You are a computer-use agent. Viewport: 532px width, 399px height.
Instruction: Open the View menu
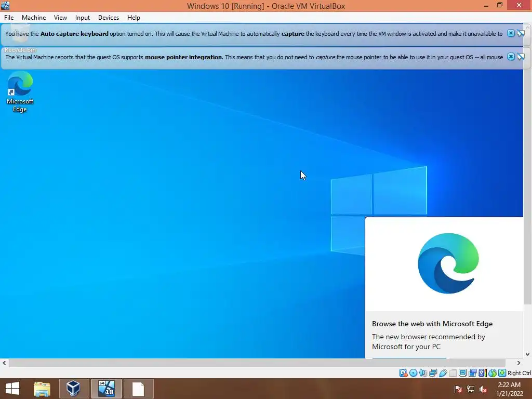[60, 18]
